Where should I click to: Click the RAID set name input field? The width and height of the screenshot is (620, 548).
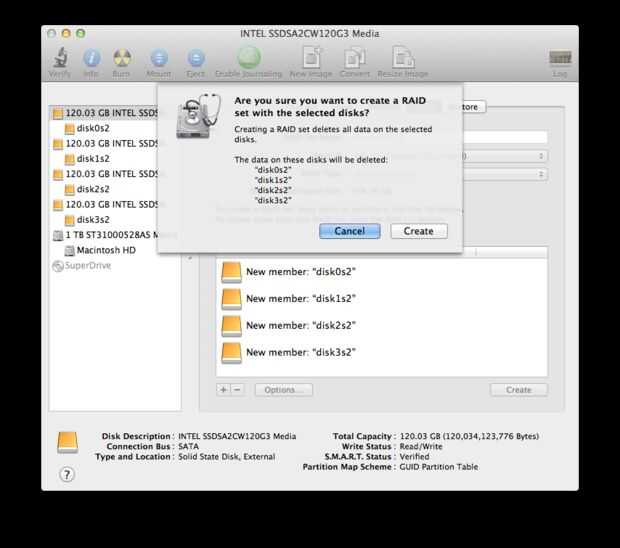505,138
